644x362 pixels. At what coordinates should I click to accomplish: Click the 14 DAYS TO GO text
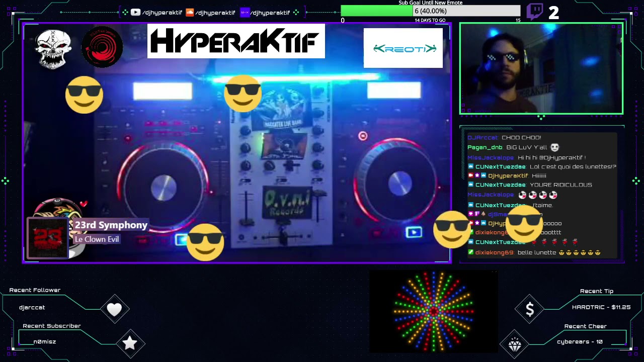point(430,21)
